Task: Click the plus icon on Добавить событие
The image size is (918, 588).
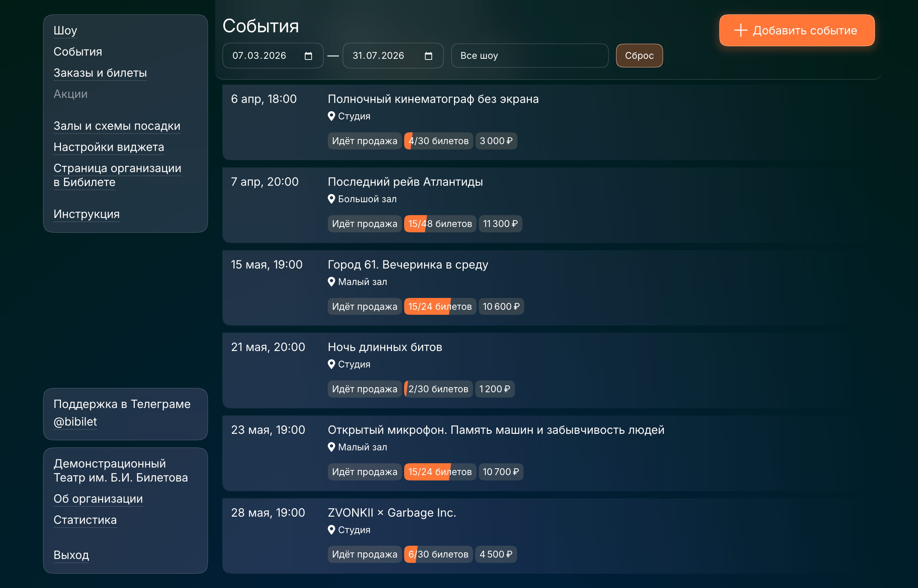Action: (740, 30)
